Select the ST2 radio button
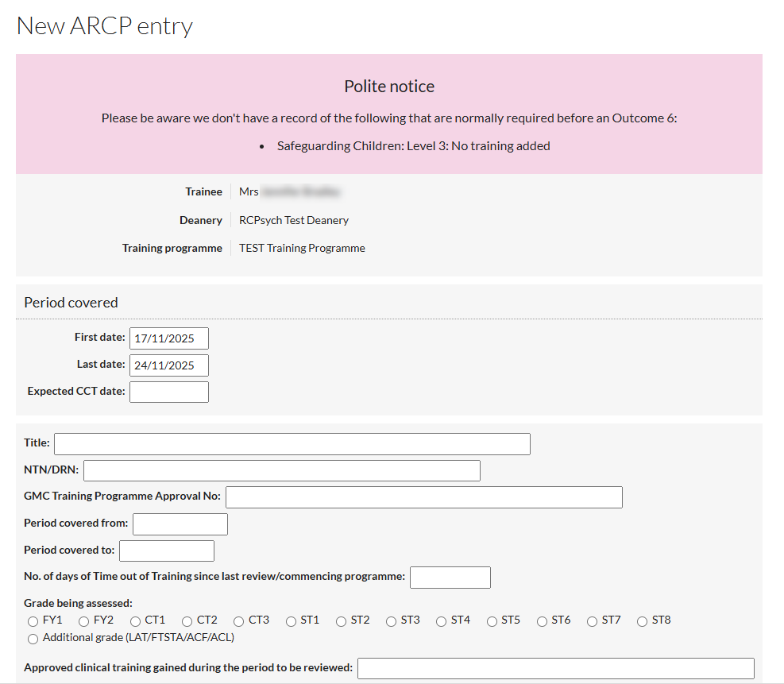The height and width of the screenshot is (684, 784). click(341, 621)
